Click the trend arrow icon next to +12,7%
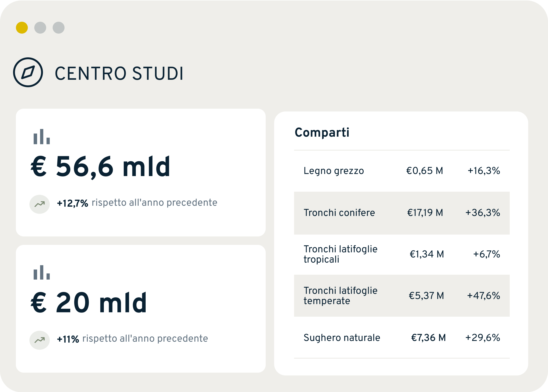This screenshot has width=548, height=392. click(x=40, y=204)
